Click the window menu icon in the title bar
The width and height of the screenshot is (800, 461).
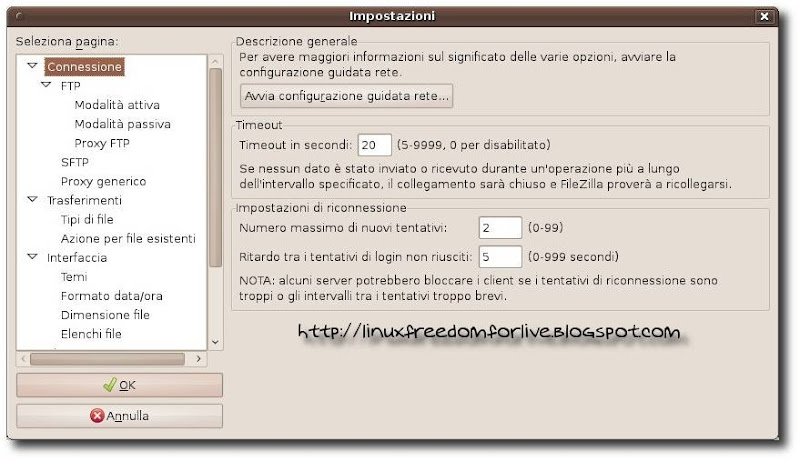click(19, 16)
